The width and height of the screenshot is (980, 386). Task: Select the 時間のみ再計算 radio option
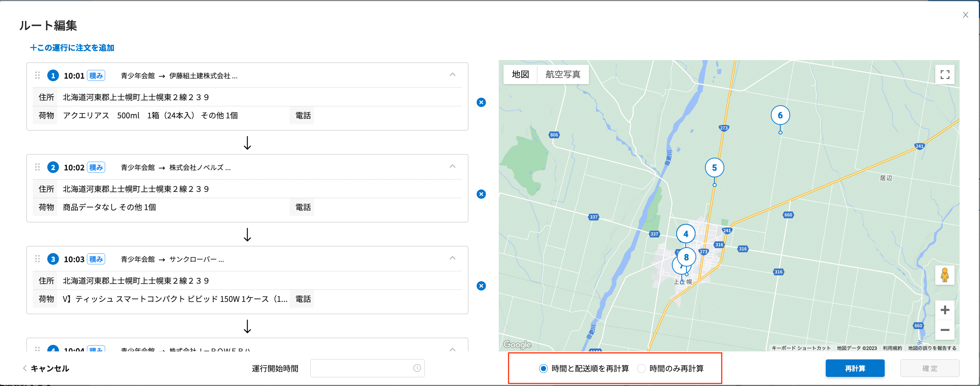point(641,368)
